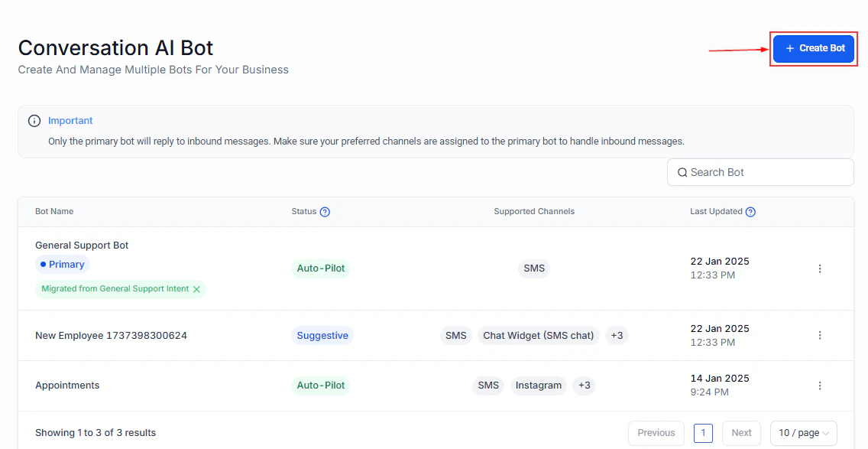Expand +3 channels for New Employee bot
This screenshot has width=868, height=449.
click(617, 336)
